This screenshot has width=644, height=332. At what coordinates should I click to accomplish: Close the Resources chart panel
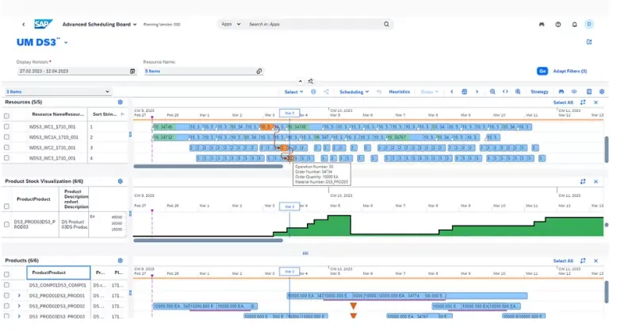tap(596, 102)
